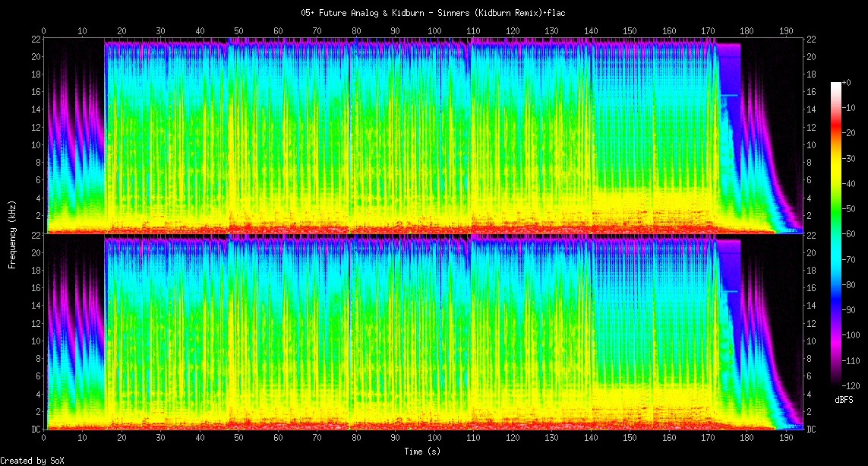Select the white top of the color bar
This screenshot has height=466, width=868.
[x=836, y=85]
